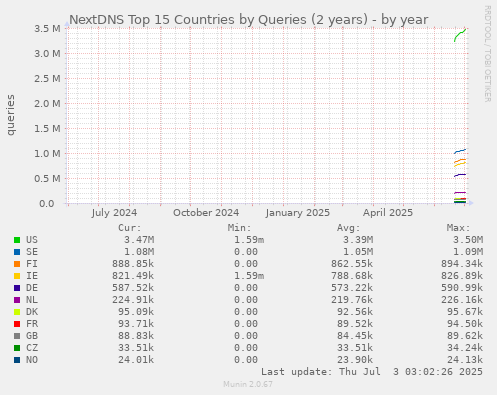Click the NL magenta legend swatch
This screenshot has width=497, height=395.
[17, 300]
